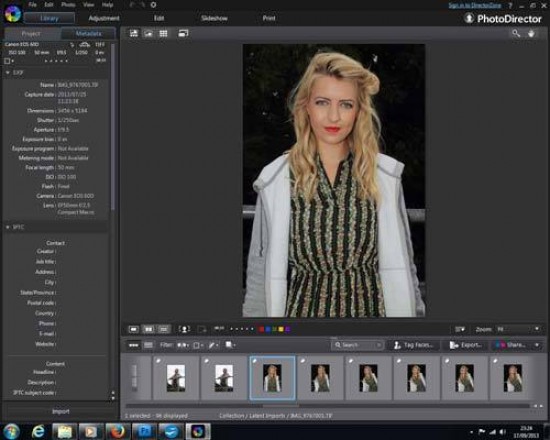Open the filter by label dropdown
Image resolution: width=550 pixels, height=440 pixels.
pyautogui.click(x=199, y=345)
